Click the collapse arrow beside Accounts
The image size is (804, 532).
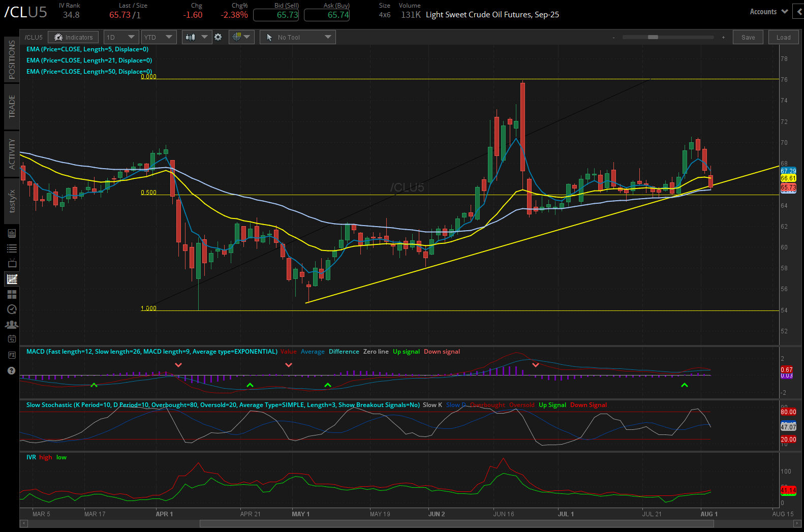coord(799,11)
